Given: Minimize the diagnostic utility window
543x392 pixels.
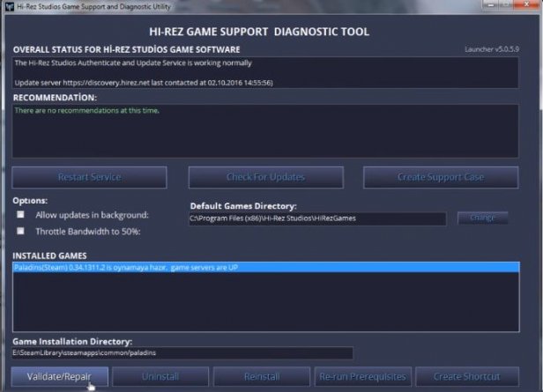Looking at the screenshot, I should pos(491,4).
